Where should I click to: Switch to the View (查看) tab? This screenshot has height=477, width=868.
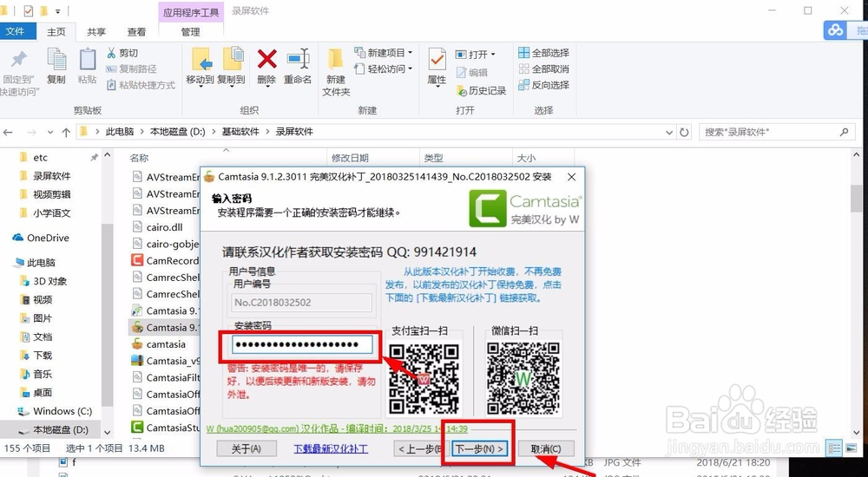(x=137, y=32)
